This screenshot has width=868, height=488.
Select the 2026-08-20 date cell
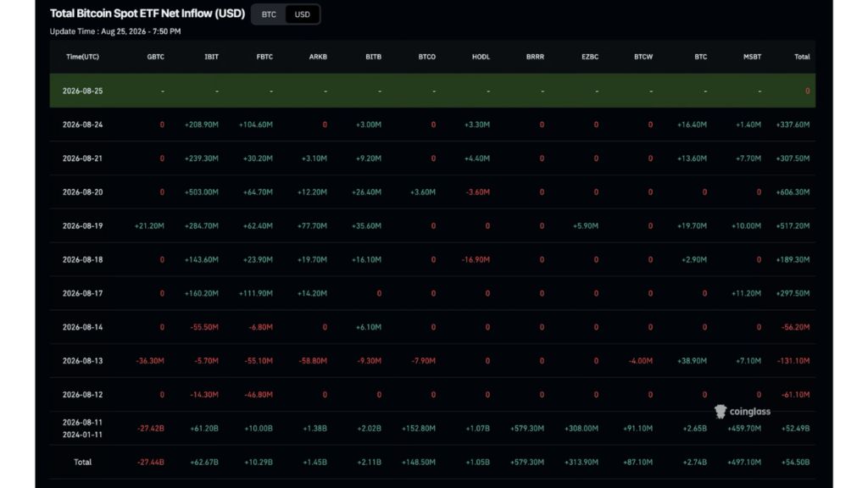pyautogui.click(x=82, y=192)
